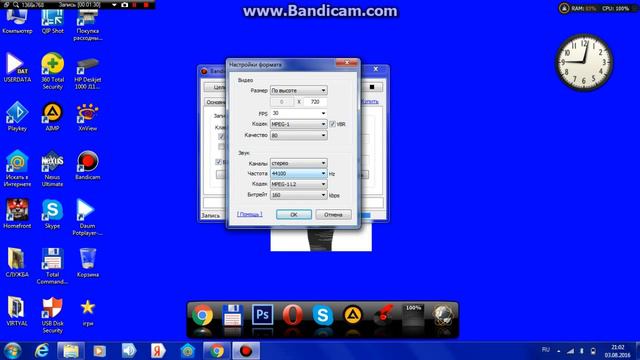
Task: Open the 360 Total Security shortcut
Action: [52, 71]
